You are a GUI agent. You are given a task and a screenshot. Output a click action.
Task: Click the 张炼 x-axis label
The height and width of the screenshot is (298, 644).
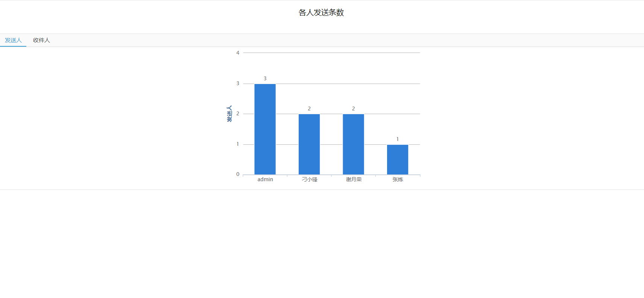(x=398, y=179)
